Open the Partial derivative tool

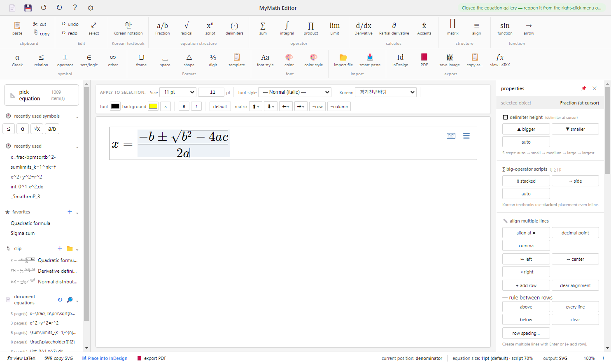pyautogui.click(x=394, y=28)
